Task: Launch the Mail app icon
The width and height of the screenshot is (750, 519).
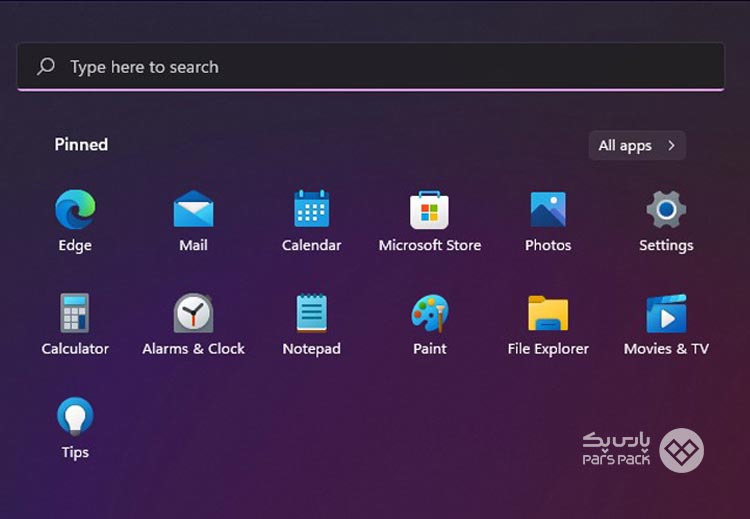Action: [x=193, y=209]
